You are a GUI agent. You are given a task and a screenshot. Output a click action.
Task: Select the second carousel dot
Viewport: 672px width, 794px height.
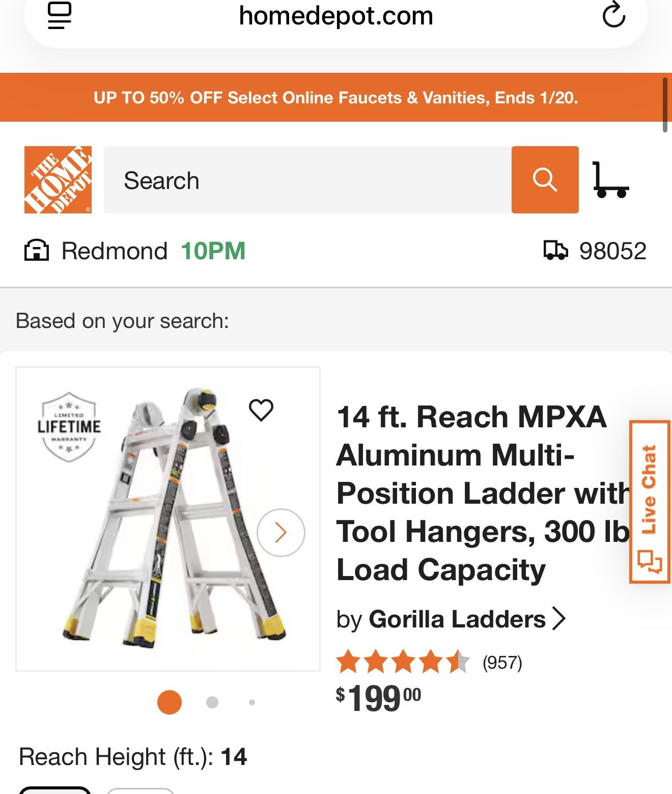(x=211, y=701)
